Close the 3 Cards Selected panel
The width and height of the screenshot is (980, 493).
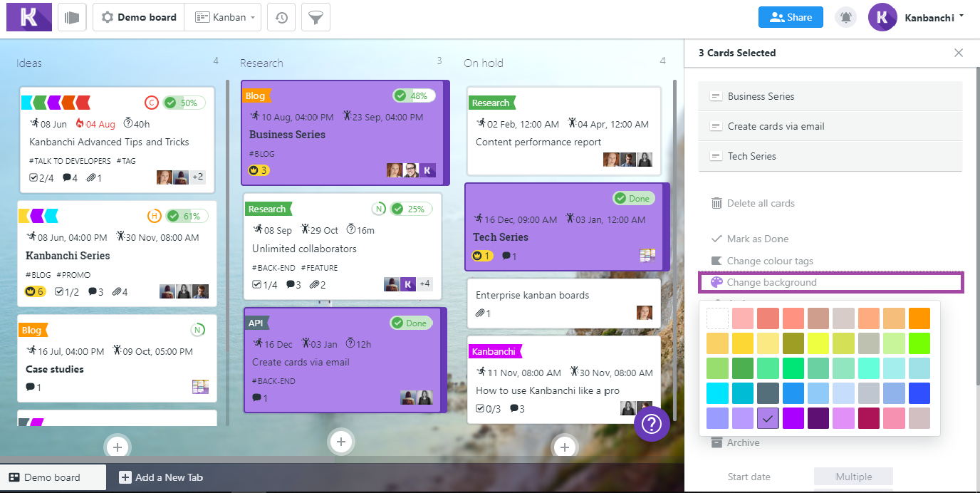959,53
